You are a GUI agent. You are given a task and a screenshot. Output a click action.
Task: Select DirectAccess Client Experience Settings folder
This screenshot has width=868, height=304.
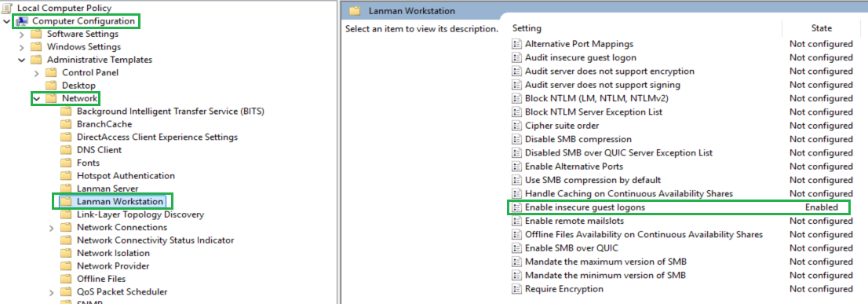click(157, 137)
